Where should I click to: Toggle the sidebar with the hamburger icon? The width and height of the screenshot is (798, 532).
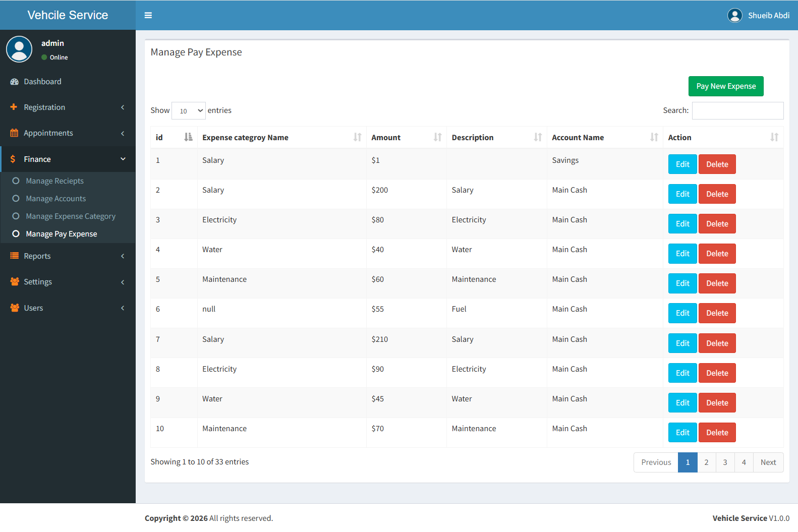coord(148,15)
